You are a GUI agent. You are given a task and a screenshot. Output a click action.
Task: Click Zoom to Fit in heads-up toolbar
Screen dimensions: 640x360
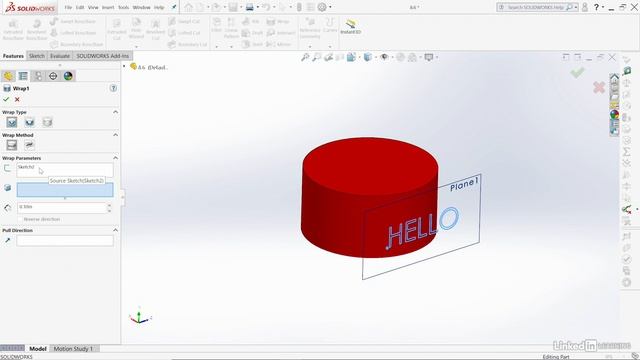coord(305,58)
